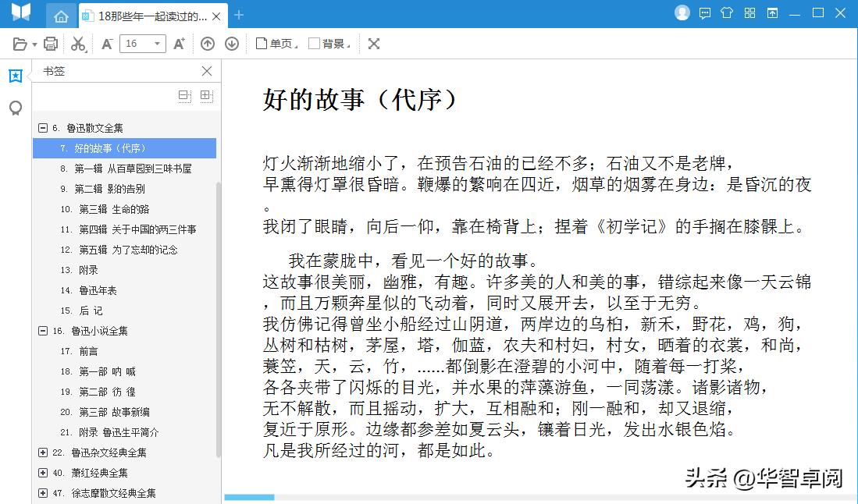858x504 pixels.
Task: Click the horizontal scrollbar at page bottom
Action: (x=248, y=497)
